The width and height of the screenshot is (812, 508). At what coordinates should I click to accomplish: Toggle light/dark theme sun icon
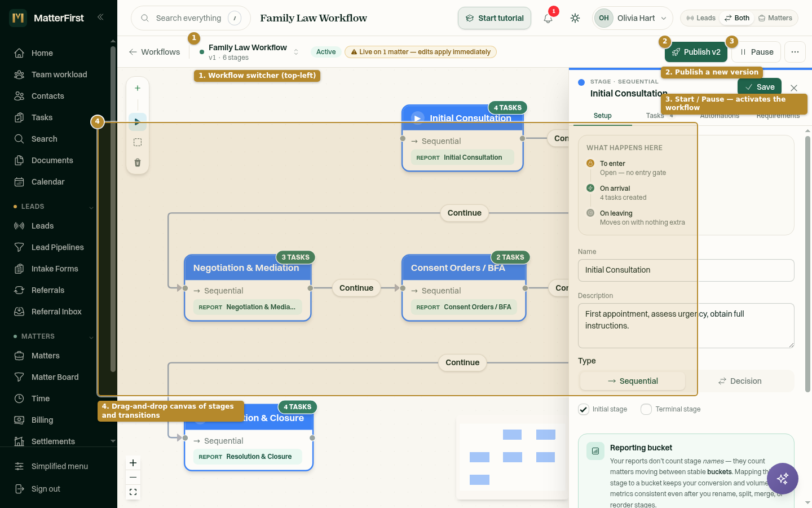(575, 18)
